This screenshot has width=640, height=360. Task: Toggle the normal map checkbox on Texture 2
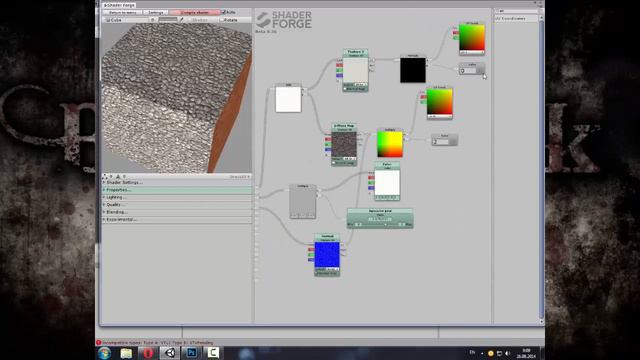click(345, 89)
